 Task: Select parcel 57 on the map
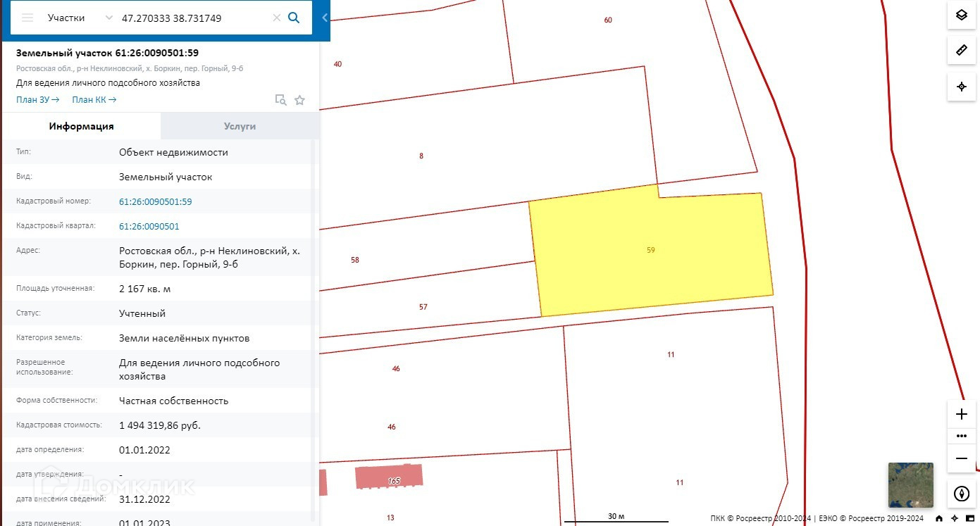click(423, 307)
